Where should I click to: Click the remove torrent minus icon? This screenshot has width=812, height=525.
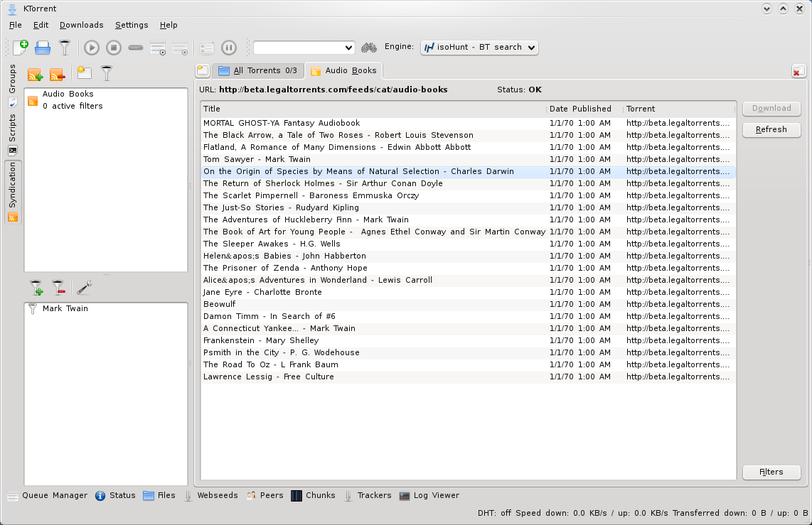pos(136,48)
